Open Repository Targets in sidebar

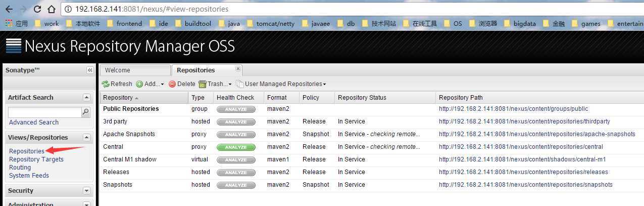36,159
